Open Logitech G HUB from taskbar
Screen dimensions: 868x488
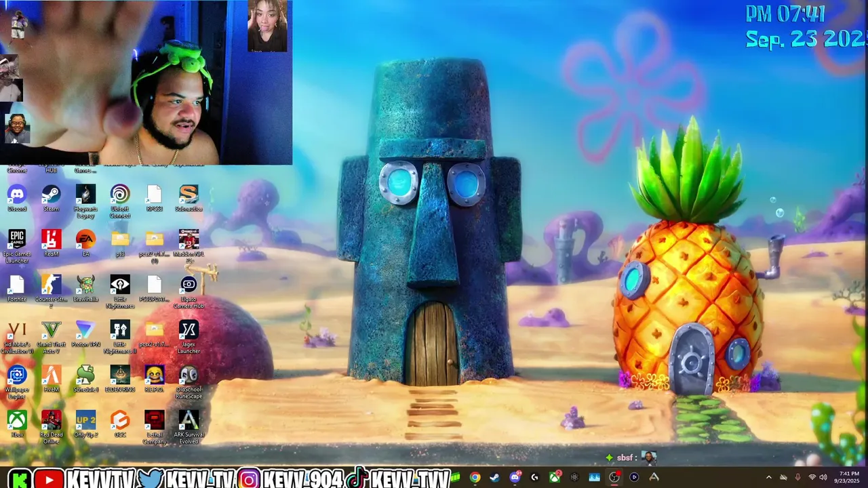coord(534,477)
